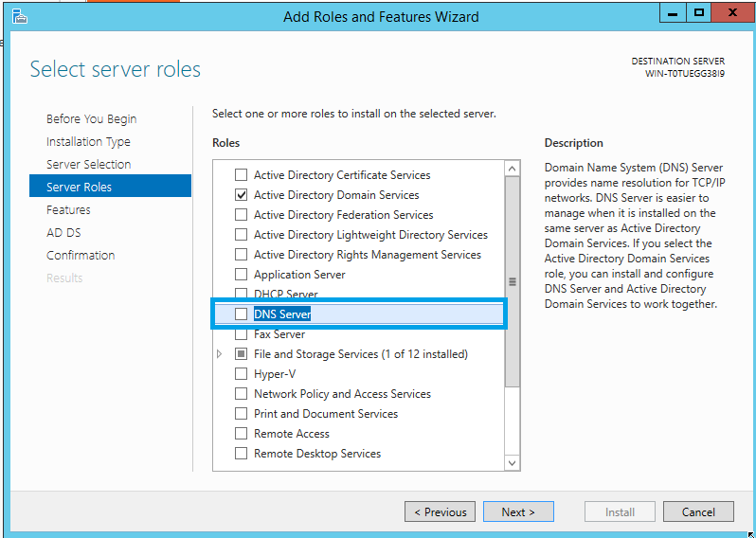Click destination server name WIN-T0TUEGG38I9
756x538 pixels.
point(685,74)
